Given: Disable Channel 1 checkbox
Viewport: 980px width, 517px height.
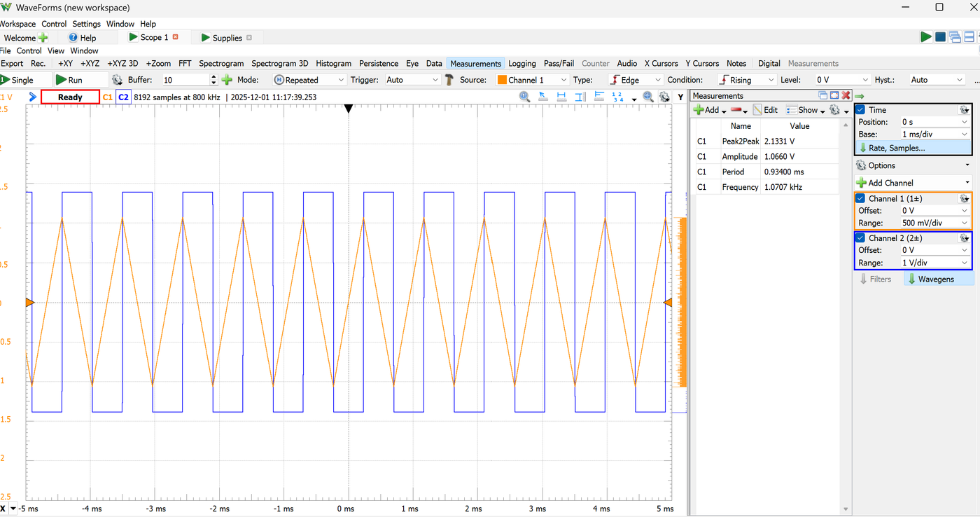Looking at the screenshot, I should [861, 199].
